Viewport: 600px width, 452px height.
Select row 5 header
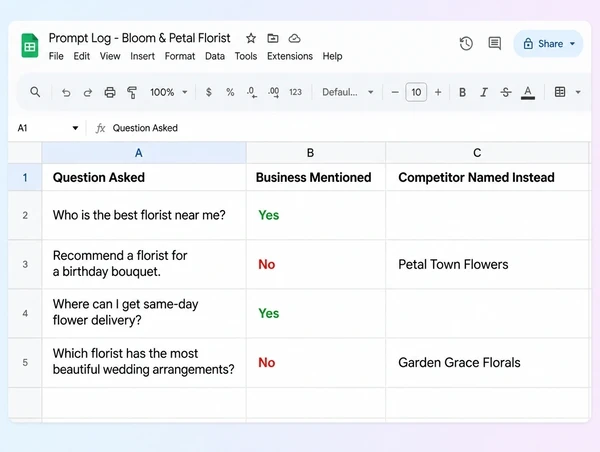pyautogui.click(x=25, y=362)
